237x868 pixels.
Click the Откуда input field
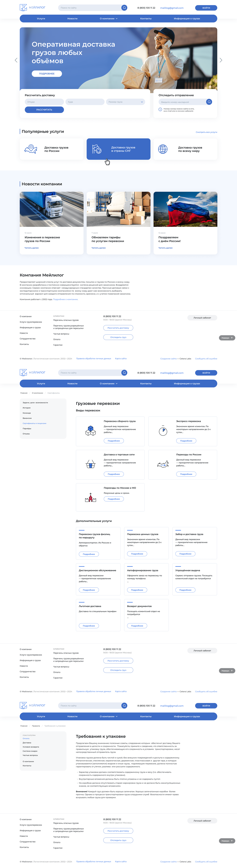[44, 102]
